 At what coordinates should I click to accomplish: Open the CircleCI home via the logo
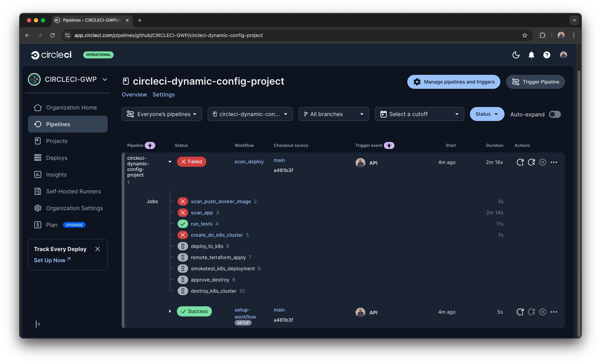coord(51,55)
